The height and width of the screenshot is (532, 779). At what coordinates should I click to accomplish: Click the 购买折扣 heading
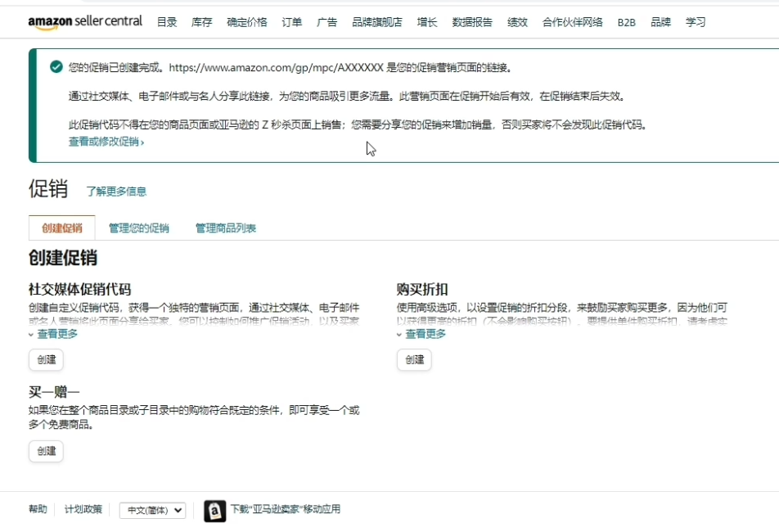tap(422, 289)
